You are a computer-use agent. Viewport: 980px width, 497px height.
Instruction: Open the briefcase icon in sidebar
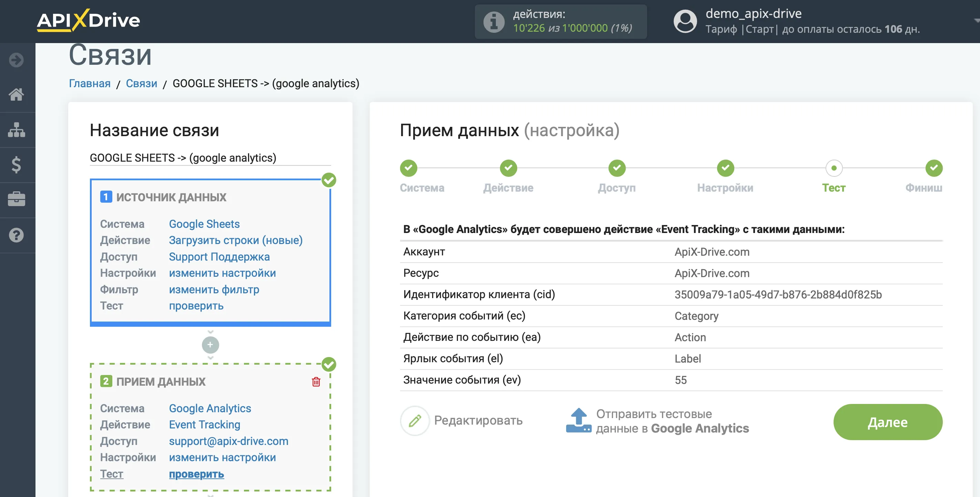point(16,199)
